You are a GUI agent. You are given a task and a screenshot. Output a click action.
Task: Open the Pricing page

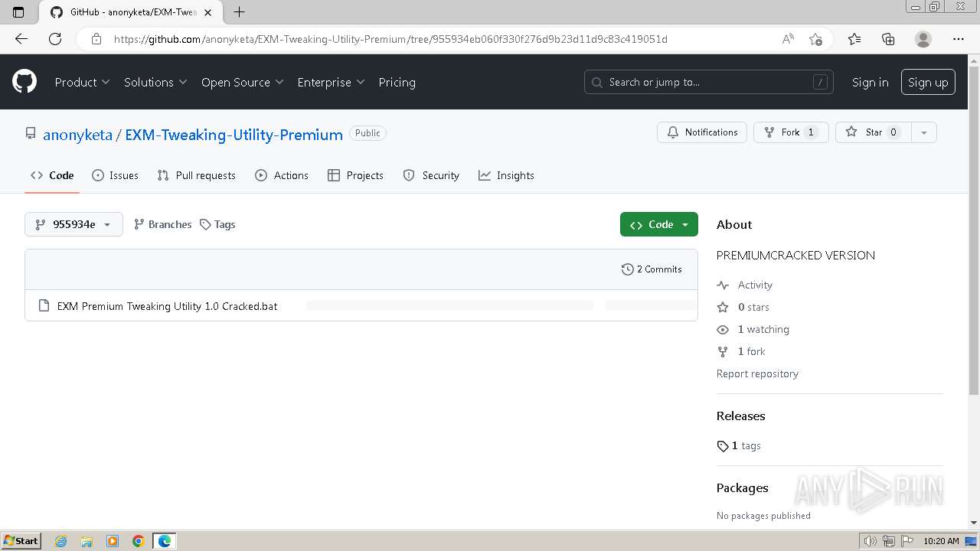[397, 83]
